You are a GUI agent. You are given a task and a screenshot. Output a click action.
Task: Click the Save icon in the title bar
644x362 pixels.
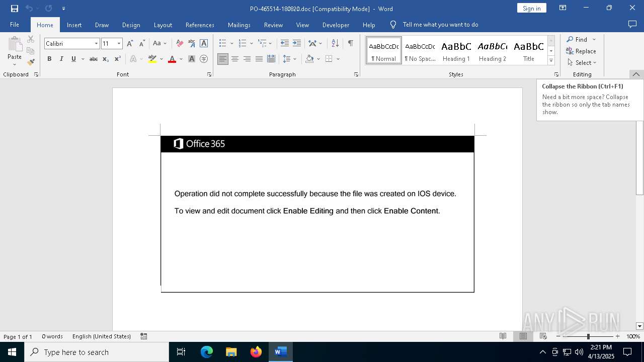click(x=15, y=9)
